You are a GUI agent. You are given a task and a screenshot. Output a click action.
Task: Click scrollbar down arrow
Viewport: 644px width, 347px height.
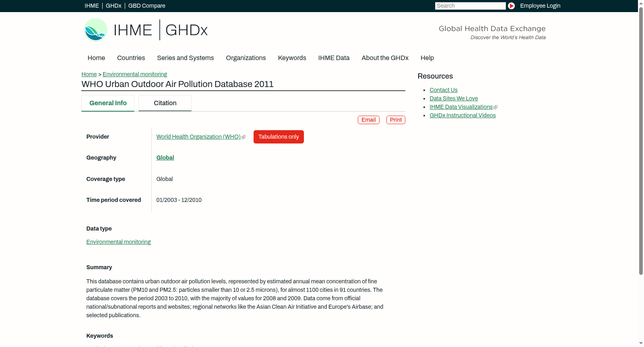(x=641, y=343)
